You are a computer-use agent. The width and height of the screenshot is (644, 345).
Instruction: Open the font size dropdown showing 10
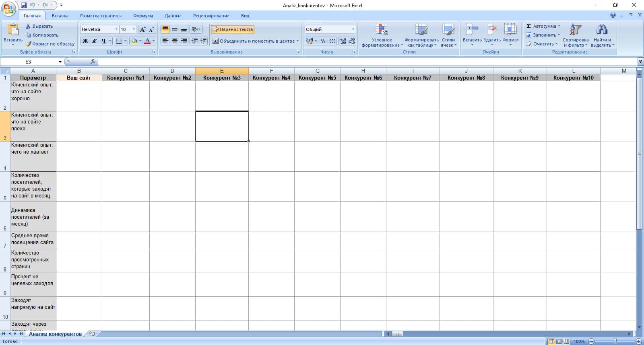[x=134, y=29]
